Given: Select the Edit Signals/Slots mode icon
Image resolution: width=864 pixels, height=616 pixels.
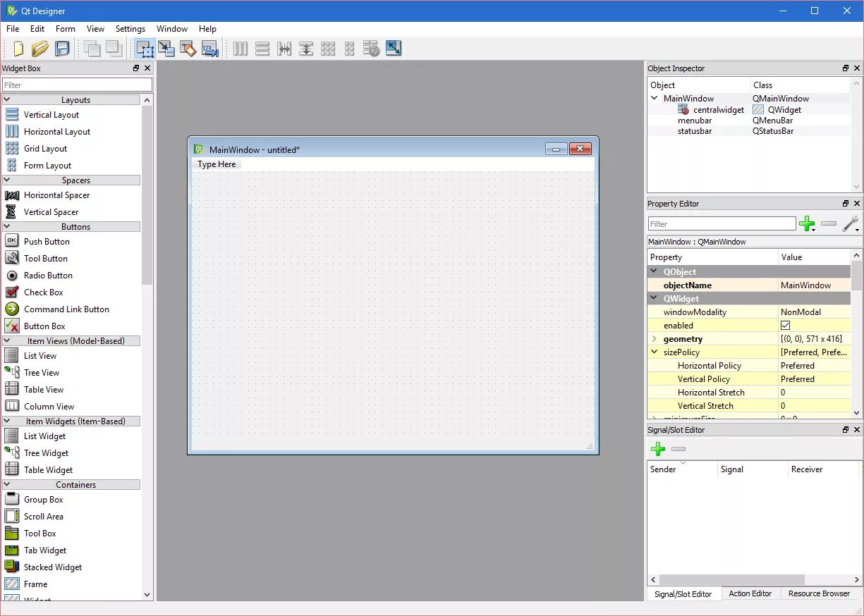Looking at the screenshot, I should 166,49.
